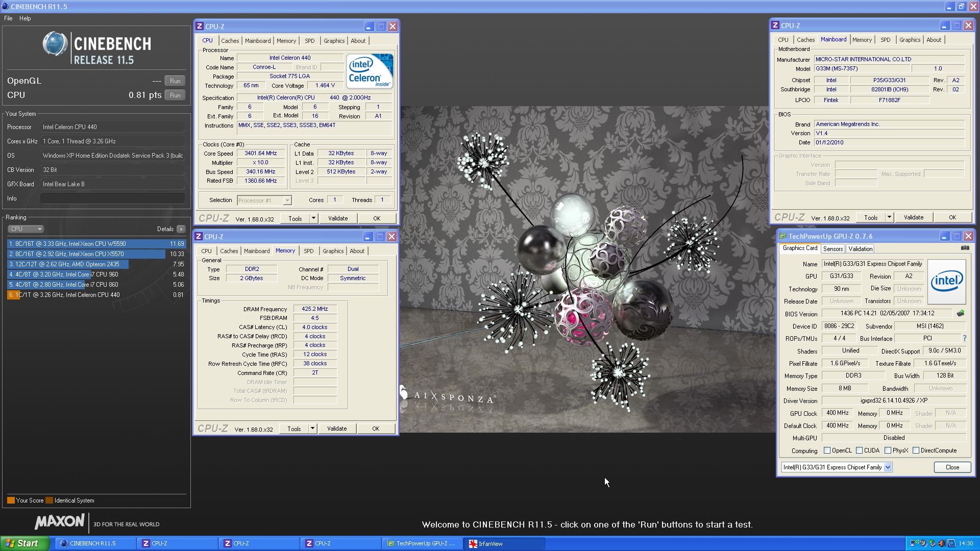980x551 pixels.
Task: Click the GPU-Z screenshot camera icon
Action: click(x=965, y=248)
